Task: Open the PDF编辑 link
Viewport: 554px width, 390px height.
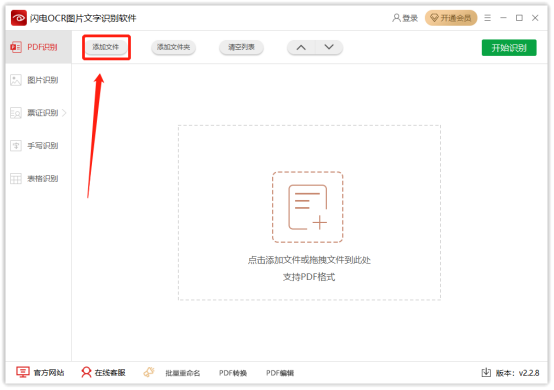Action: point(280,373)
